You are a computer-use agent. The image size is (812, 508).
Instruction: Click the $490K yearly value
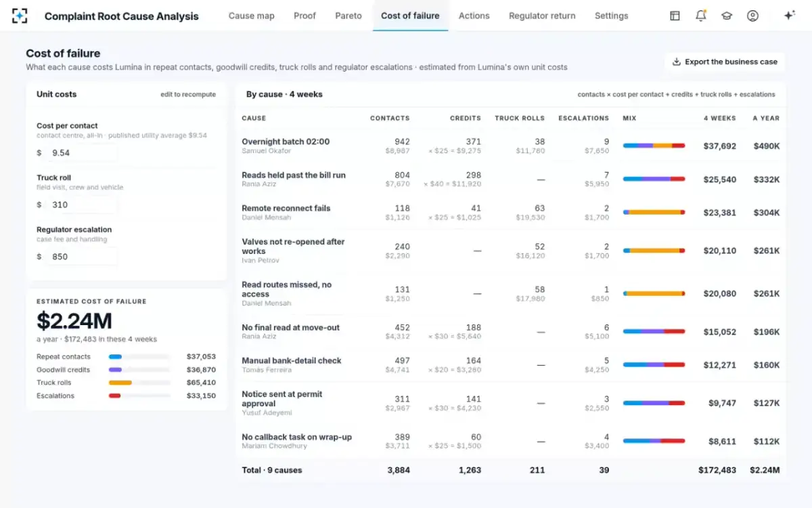tap(767, 146)
